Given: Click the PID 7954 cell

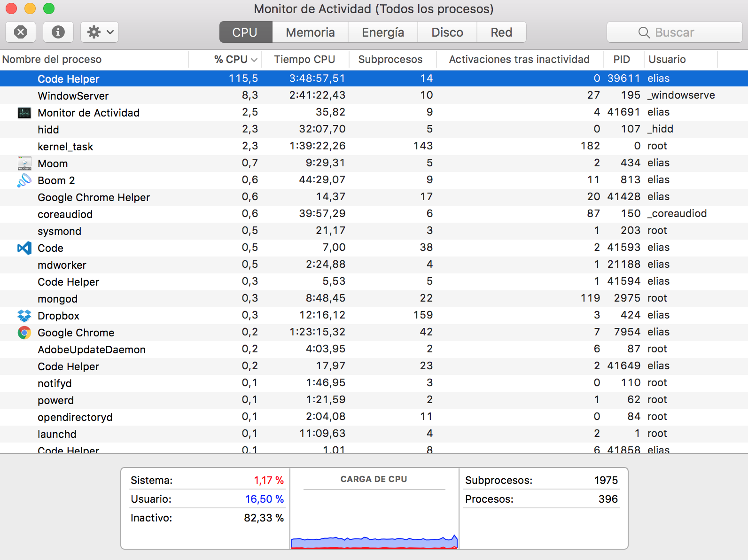Looking at the screenshot, I should pyautogui.click(x=627, y=332).
